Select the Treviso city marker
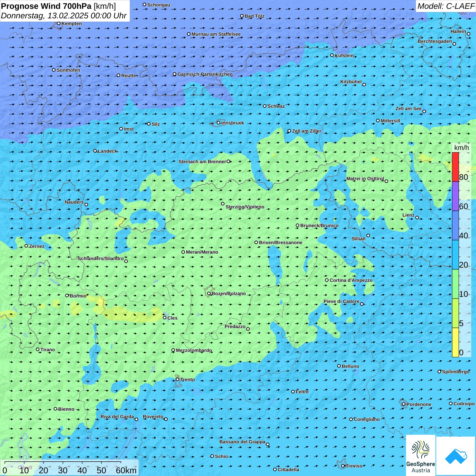The image size is (476, 476). click(x=343, y=466)
